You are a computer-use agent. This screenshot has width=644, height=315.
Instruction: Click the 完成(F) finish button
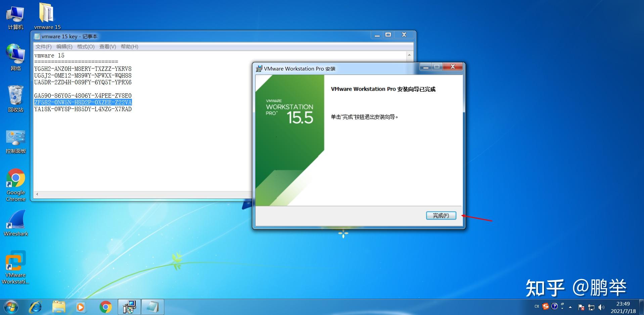(441, 216)
